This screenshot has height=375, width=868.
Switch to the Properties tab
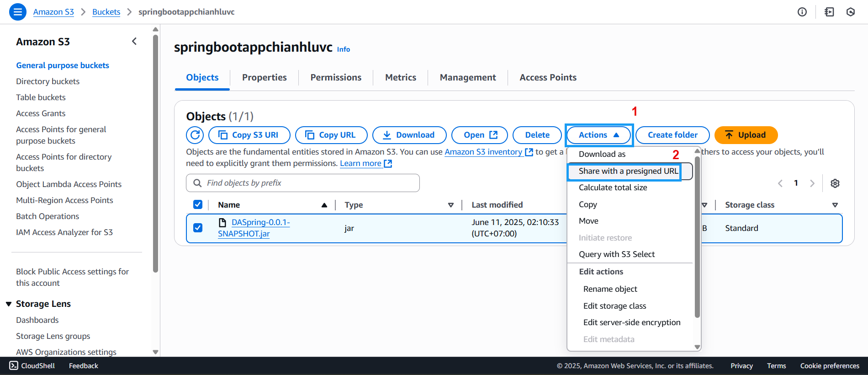pos(265,77)
